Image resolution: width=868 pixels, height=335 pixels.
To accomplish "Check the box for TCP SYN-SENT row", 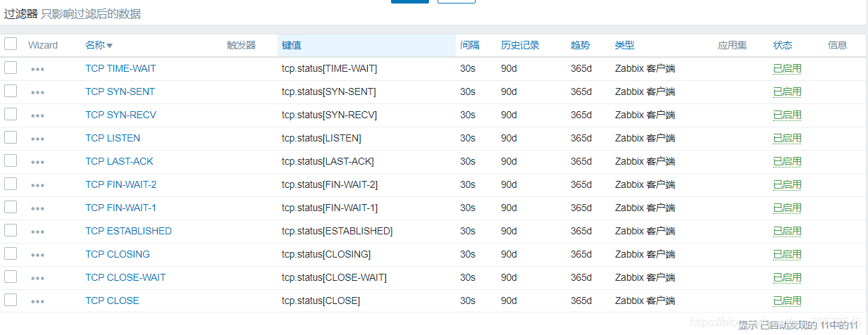I will [11, 91].
